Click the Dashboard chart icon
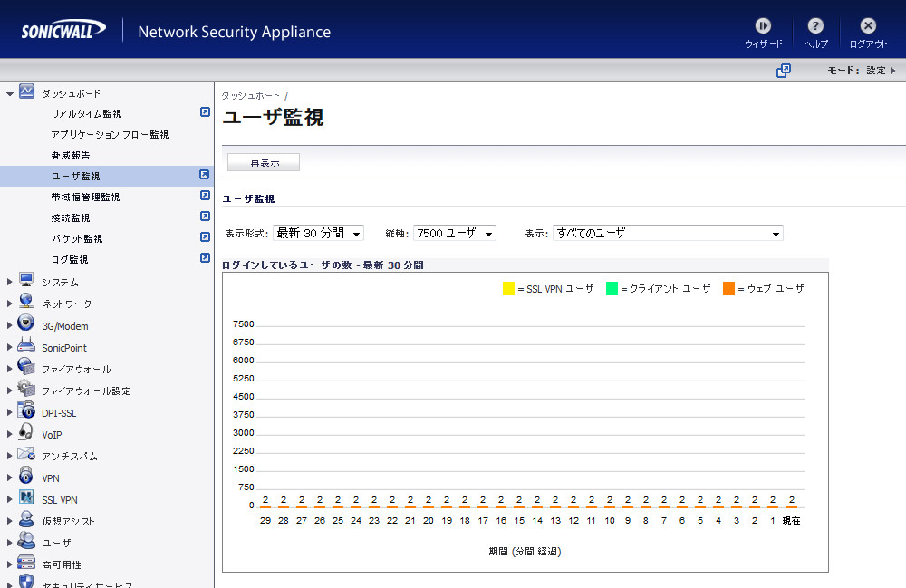This screenshot has width=906, height=588. 26,92
